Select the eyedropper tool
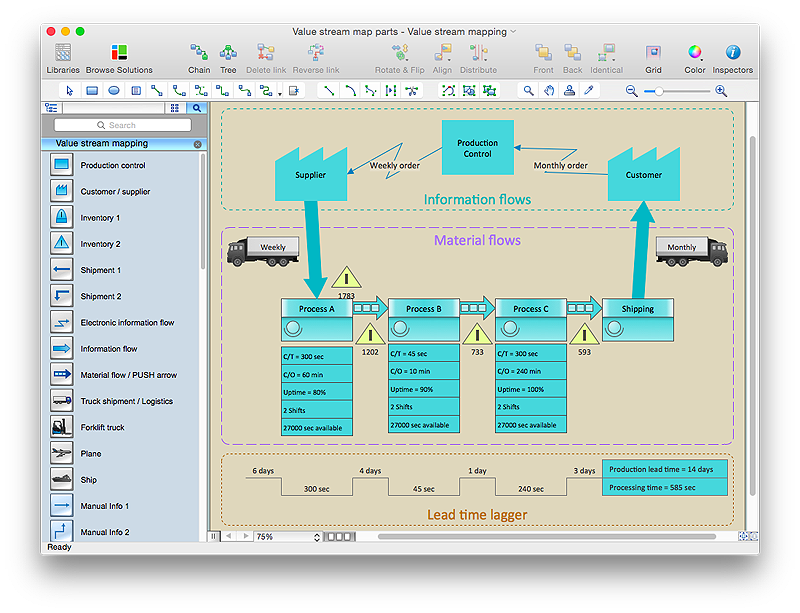The image size is (800, 613). click(x=589, y=91)
